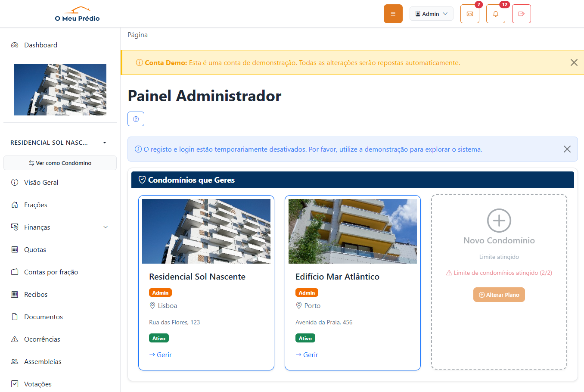Select the Ocorrências warning icon
Image resolution: width=584 pixels, height=392 pixels.
(x=14, y=339)
